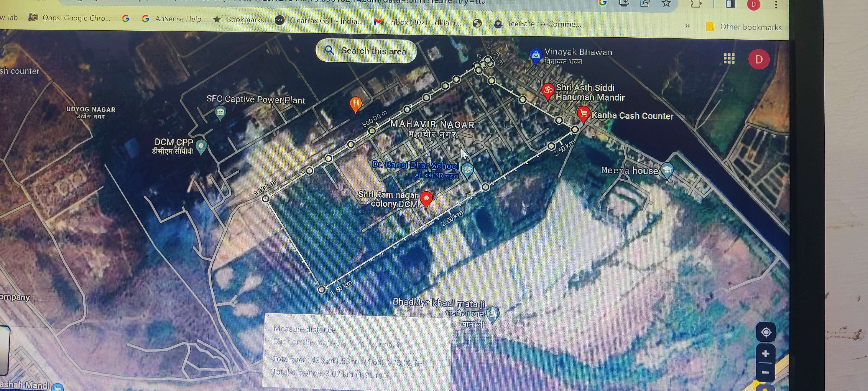The height and width of the screenshot is (391, 868).
Task: Click the 2.00 km distance label
Action: [x=452, y=218]
